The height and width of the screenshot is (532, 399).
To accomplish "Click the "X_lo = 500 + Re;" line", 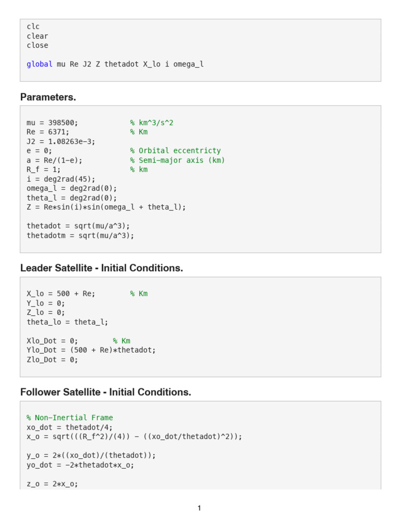I will (x=61, y=294).
